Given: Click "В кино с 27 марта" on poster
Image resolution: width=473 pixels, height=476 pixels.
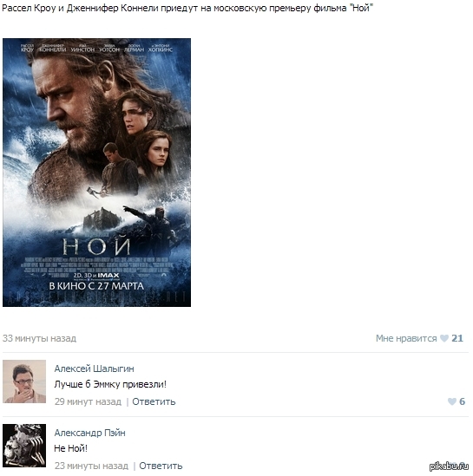Looking at the screenshot, I should click(96, 286).
